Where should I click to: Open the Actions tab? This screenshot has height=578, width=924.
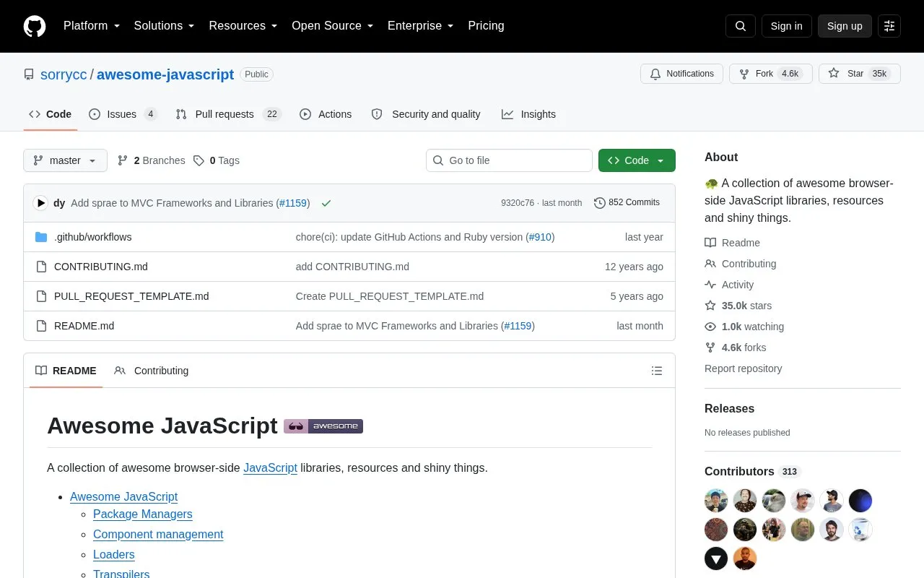[x=326, y=114]
